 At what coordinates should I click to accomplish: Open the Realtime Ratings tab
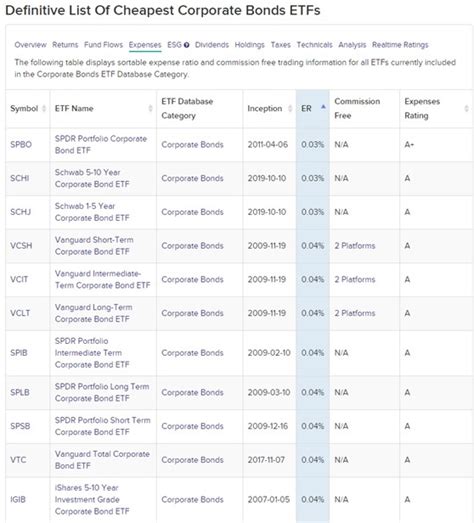(x=400, y=45)
